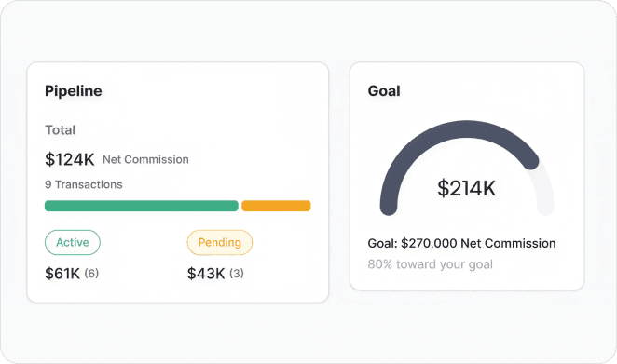Select the green Active progress bar segment
Image resolution: width=617 pixels, height=364 pixels.
click(x=142, y=206)
